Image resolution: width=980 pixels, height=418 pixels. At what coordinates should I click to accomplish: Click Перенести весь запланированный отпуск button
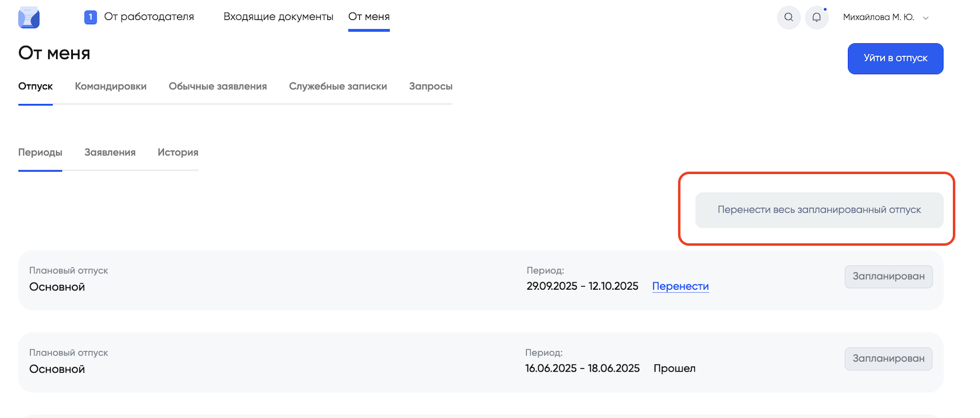pos(819,210)
